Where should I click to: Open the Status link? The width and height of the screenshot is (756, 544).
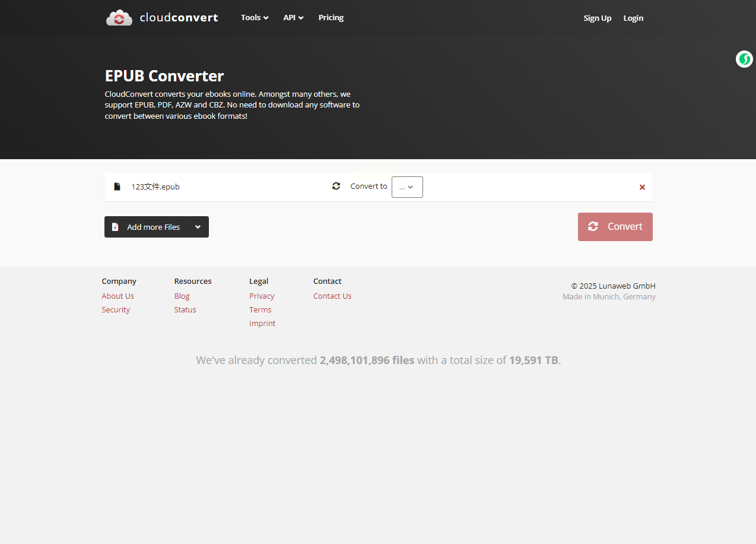185,309
